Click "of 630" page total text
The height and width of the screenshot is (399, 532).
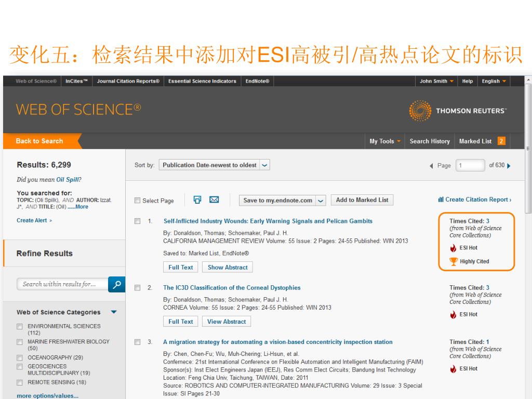pyautogui.click(x=497, y=165)
